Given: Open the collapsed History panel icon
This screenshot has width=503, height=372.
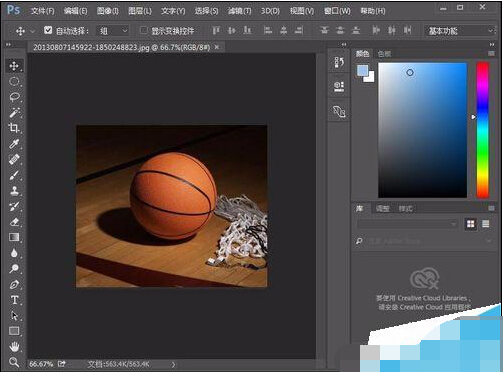Looking at the screenshot, I should click(x=339, y=62).
